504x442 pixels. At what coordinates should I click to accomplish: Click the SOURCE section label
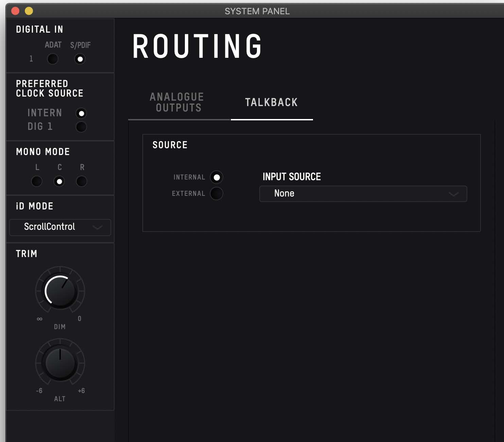pos(170,145)
